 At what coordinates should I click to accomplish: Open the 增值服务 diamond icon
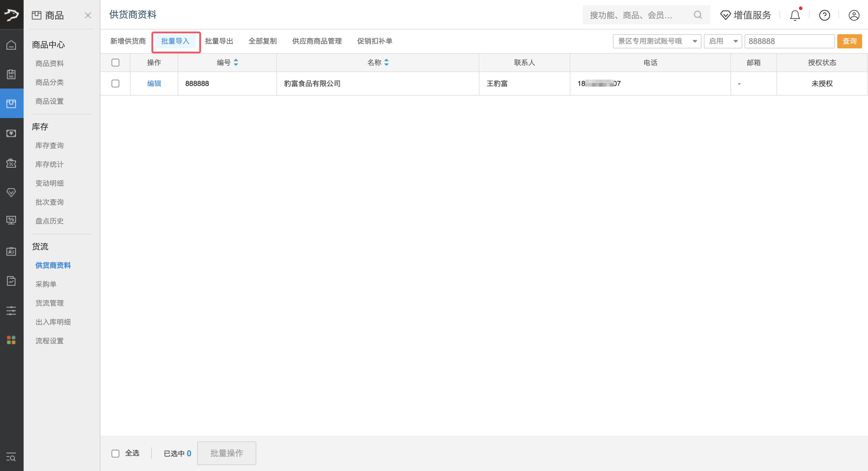pos(725,15)
